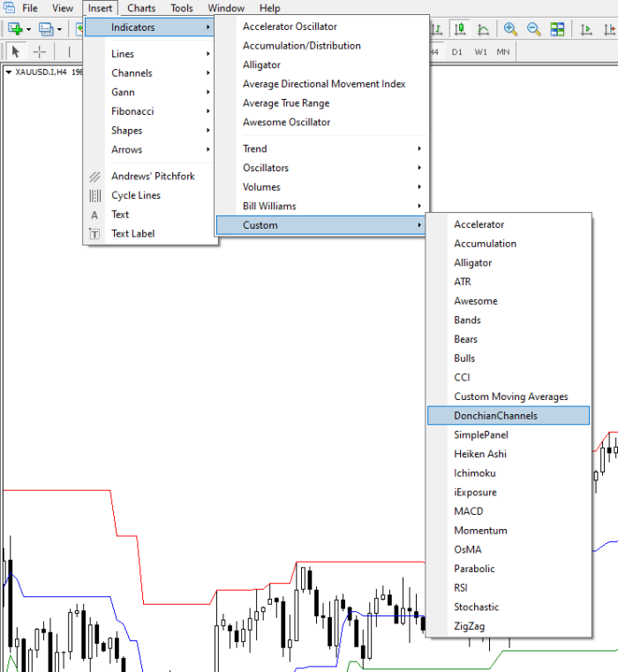Expand the Gann submenu
Image resolution: width=618 pixels, height=672 pixels.
(149, 92)
